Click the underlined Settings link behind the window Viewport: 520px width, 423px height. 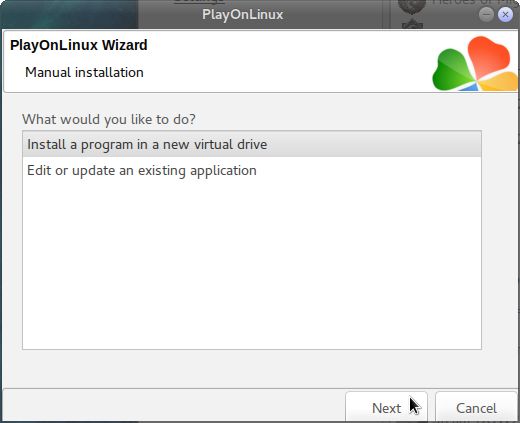[199, 2]
